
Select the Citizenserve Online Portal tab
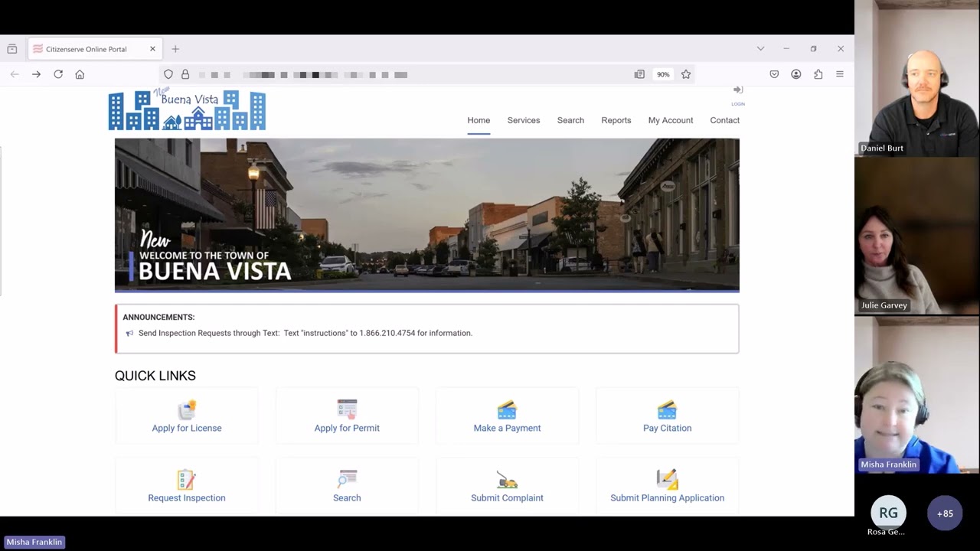pos(94,49)
